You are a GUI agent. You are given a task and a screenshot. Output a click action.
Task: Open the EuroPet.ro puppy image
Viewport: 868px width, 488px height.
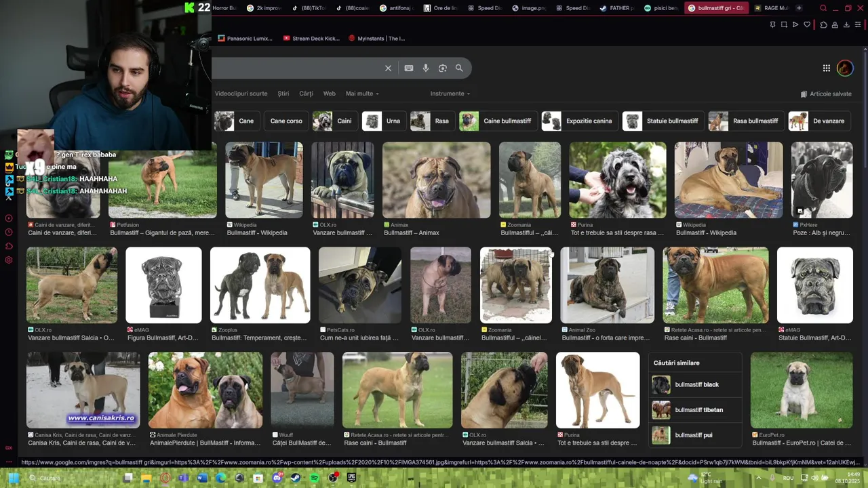(x=802, y=390)
